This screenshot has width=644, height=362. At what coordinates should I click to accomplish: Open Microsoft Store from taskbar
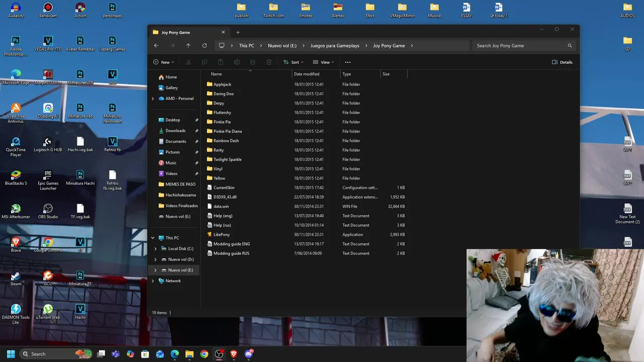coord(145,354)
